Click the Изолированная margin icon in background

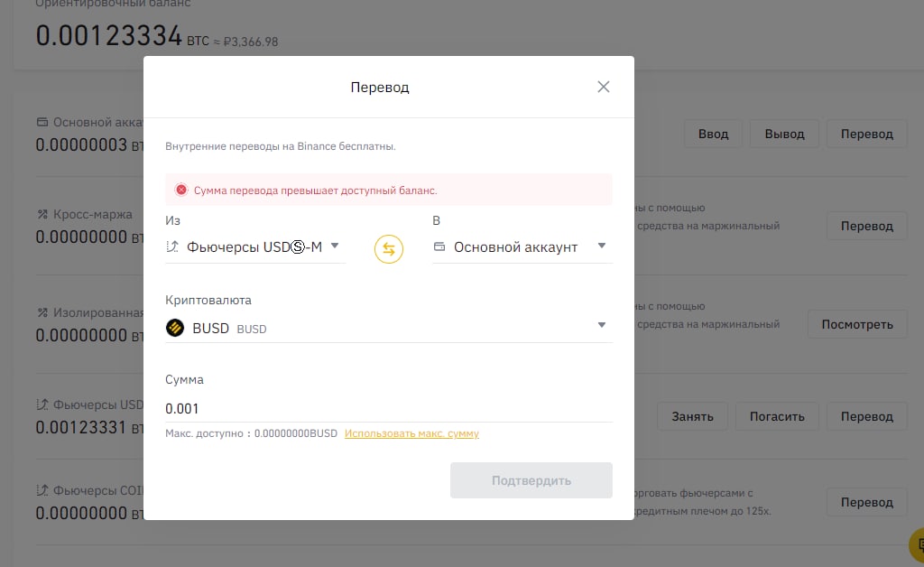[42, 312]
